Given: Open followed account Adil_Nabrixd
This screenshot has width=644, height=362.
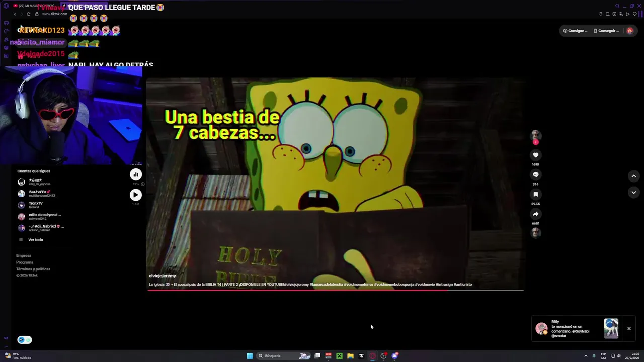Looking at the screenshot, I should pyautogui.click(x=41, y=228).
